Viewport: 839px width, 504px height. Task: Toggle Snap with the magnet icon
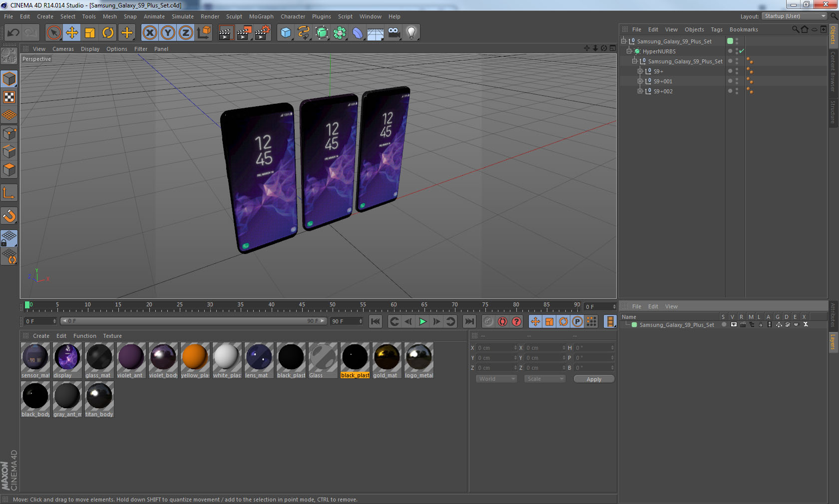9,216
